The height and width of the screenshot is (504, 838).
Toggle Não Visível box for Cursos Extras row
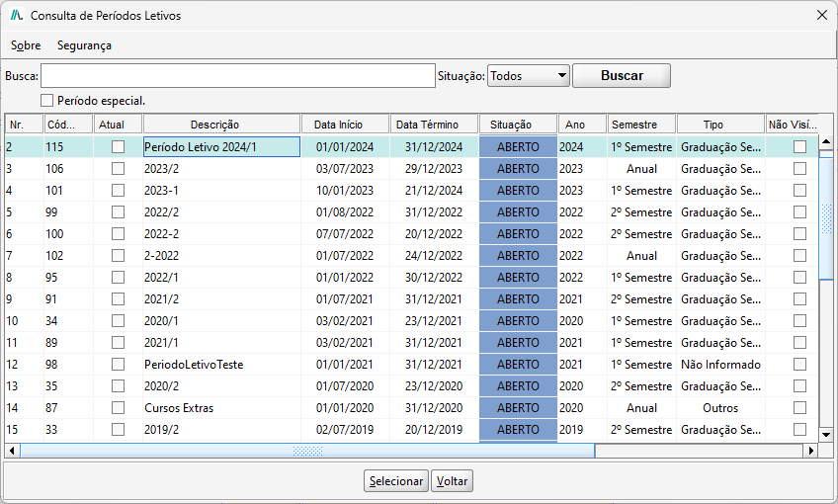799,408
